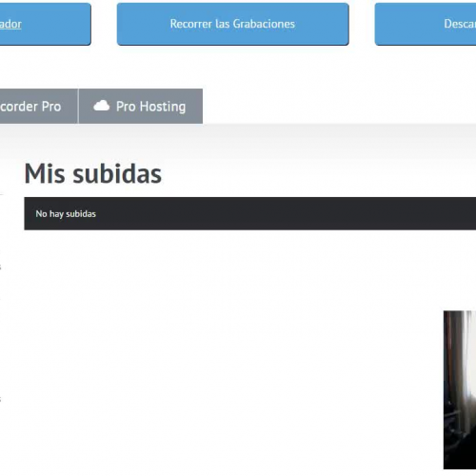
Task: Click the Recorrer las Grabaciones button
Action: [x=232, y=24]
